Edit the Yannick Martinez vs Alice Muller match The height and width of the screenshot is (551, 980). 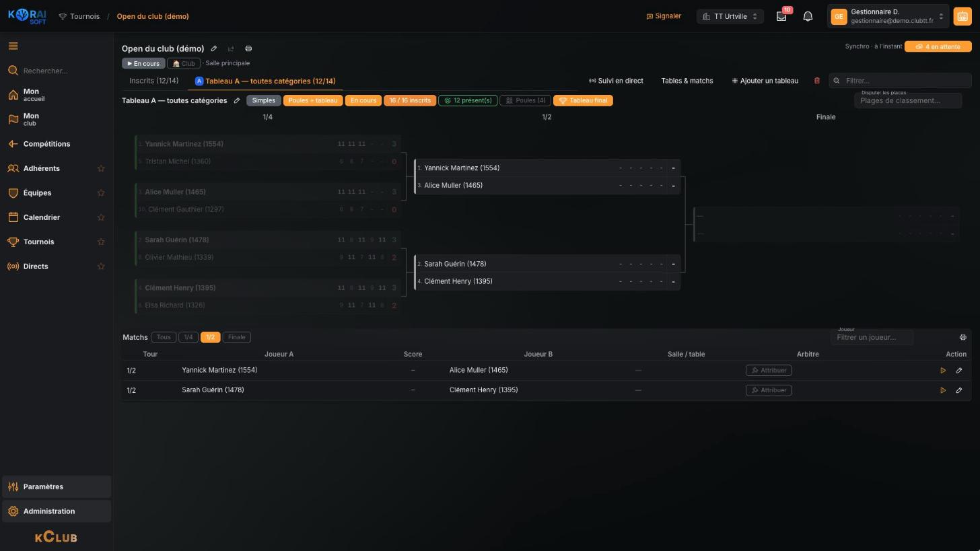click(959, 371)
